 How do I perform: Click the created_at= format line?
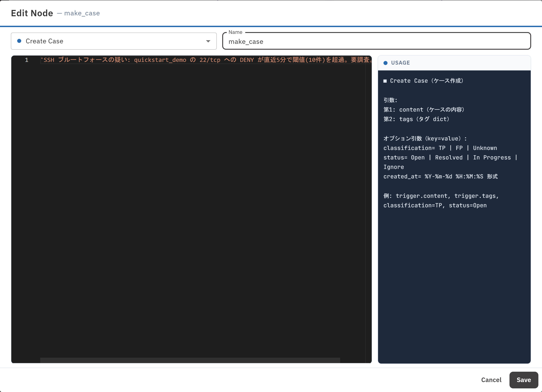tap(440, 177)
